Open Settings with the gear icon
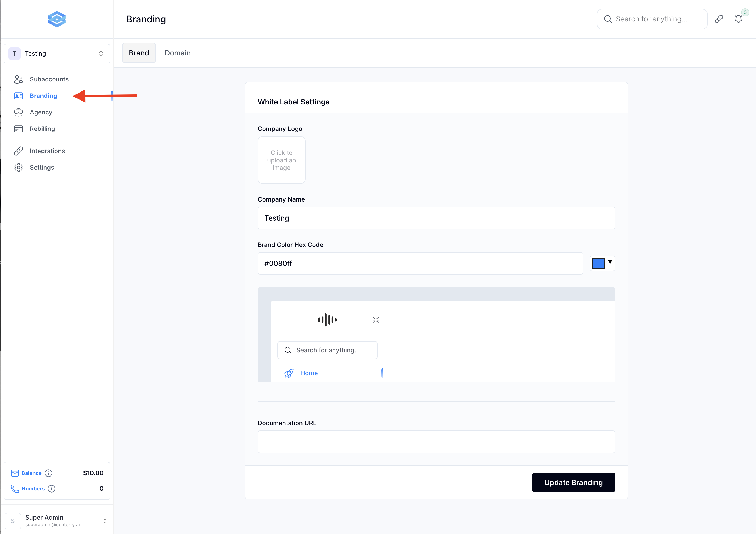Image resolution: width=756 pixels, height=534 pixels. [x=19, y=167]
